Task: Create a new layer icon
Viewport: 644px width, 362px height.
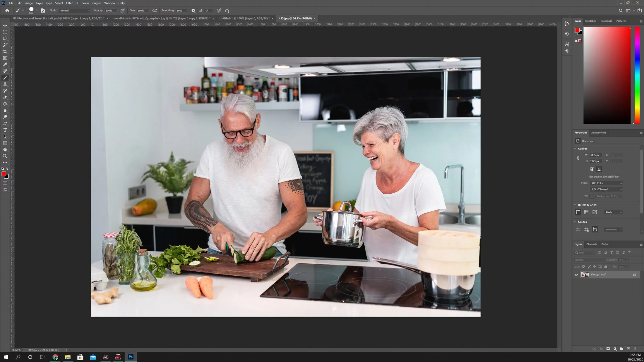Action: click(628, 349)
